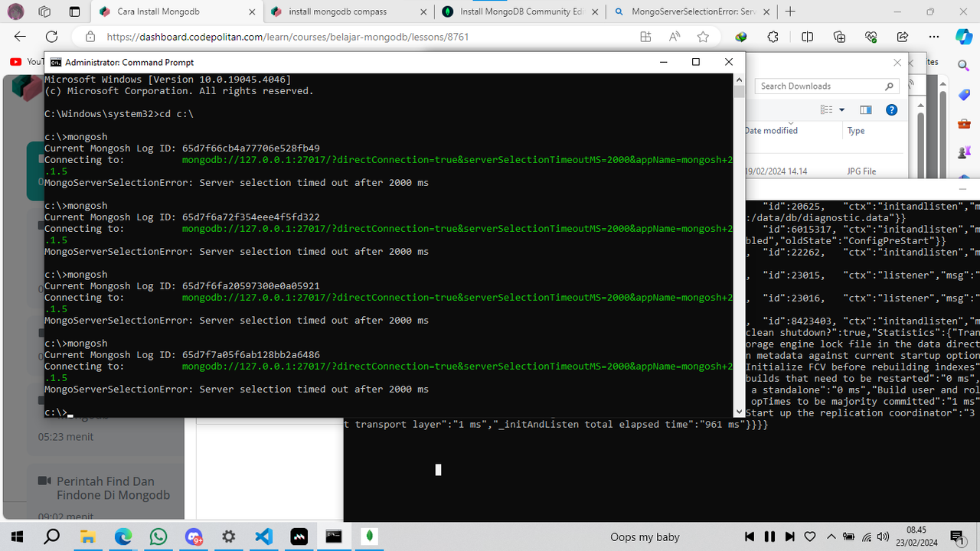Toggle the preview pane in Downloads window
980x551 pixels.
pyautogui.click(x=866, y=109)
